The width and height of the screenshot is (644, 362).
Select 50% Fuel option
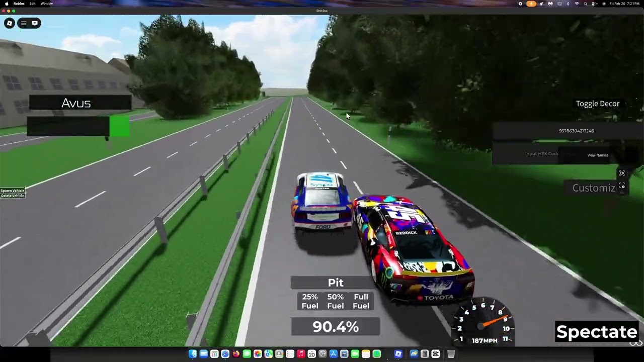pyautogui.click(x=336, y=301)
